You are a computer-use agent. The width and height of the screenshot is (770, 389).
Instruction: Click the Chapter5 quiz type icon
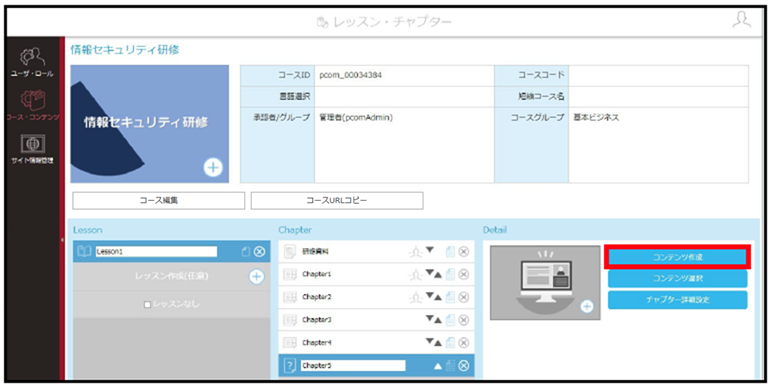click(x=290, y=366)
